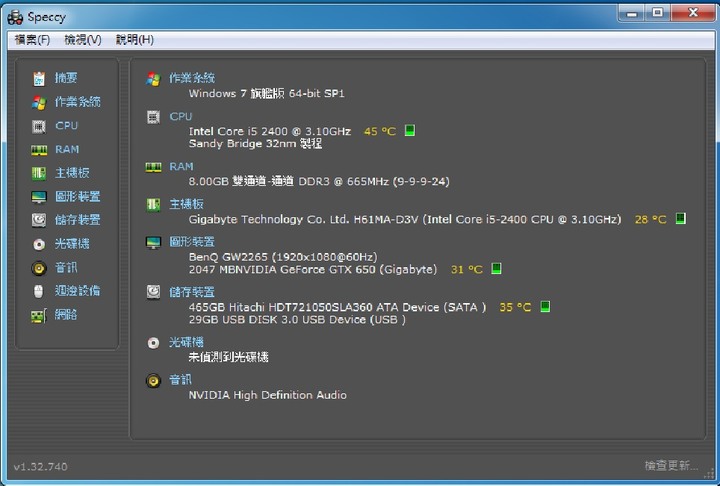The image size is (720, 486).
Task: Click chip icon beside summary CPU heading
Action: click(153, 117)
